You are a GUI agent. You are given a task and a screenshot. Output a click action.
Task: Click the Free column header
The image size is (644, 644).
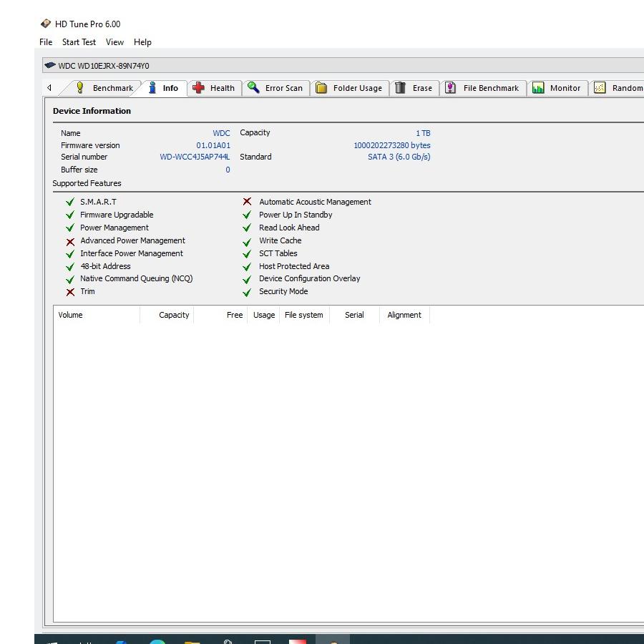pos(220,315)
